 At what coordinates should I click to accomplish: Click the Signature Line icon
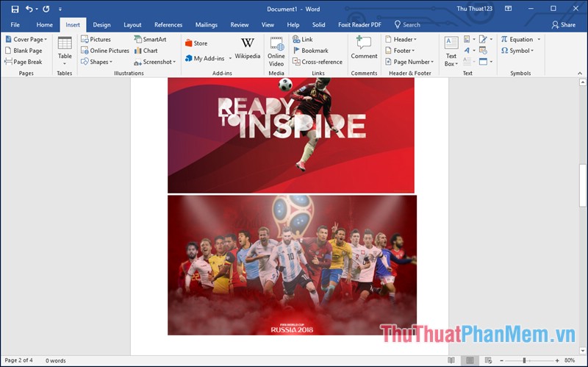485,39
